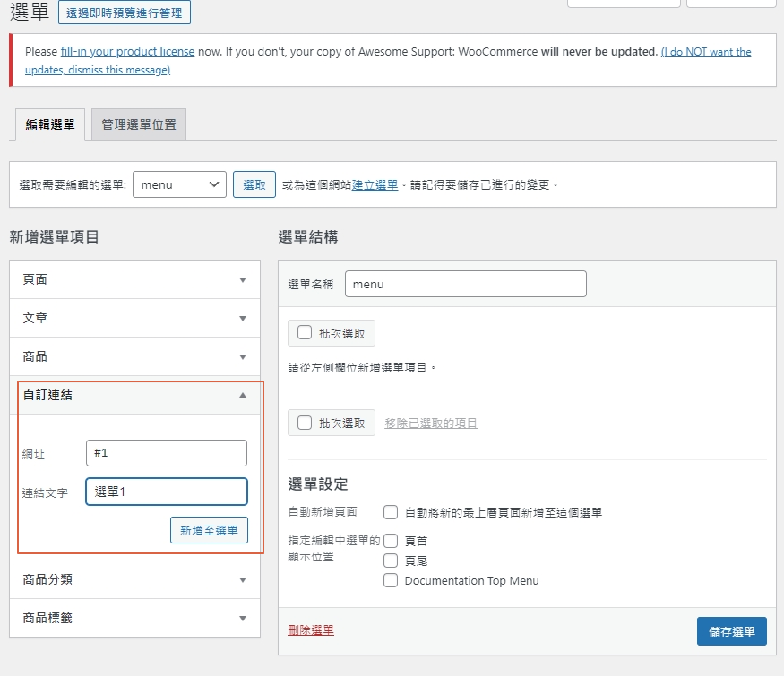Expand the 商品 panel arrow
Screen dimensions: 784x676
point(242,357)
